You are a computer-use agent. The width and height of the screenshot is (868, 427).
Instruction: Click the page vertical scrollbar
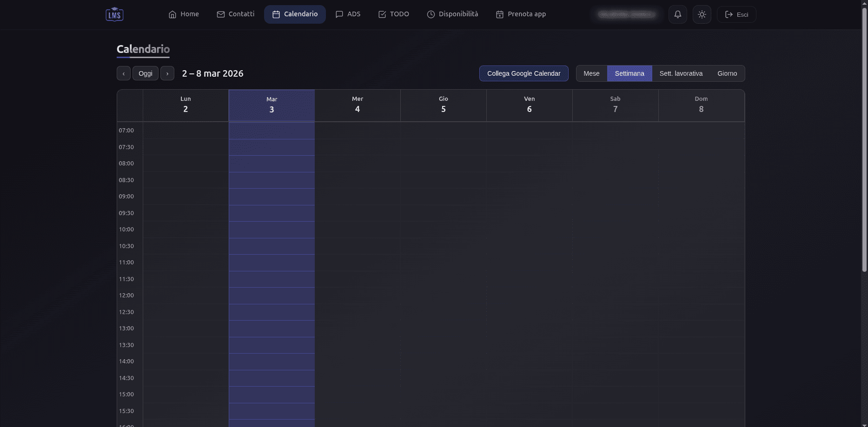tap(864, 139)
